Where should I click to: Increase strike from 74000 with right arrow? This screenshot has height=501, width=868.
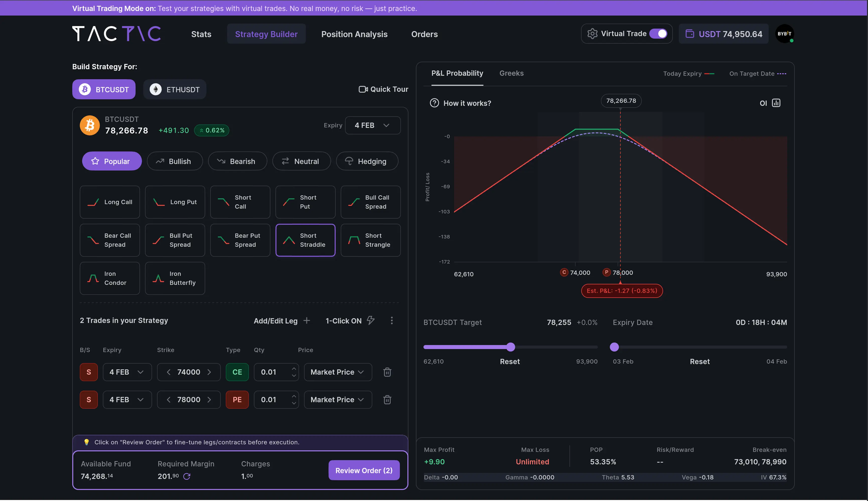(x=209, y=372)
